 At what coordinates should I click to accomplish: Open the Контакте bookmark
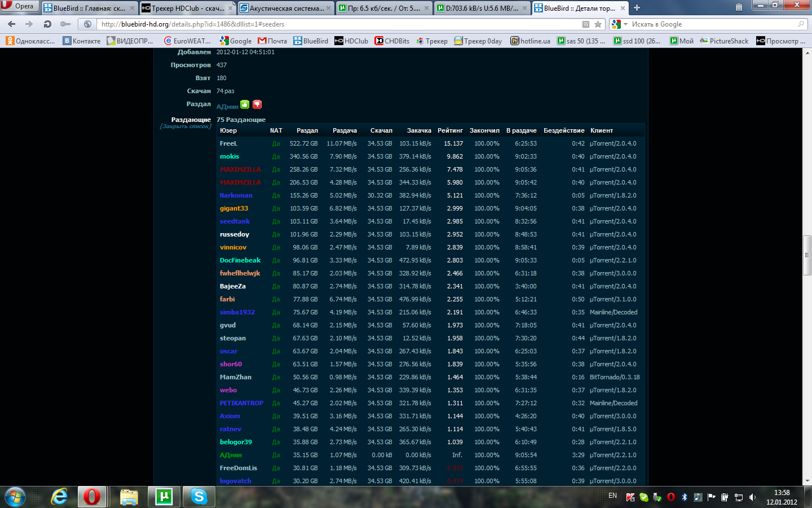point(82,41)
